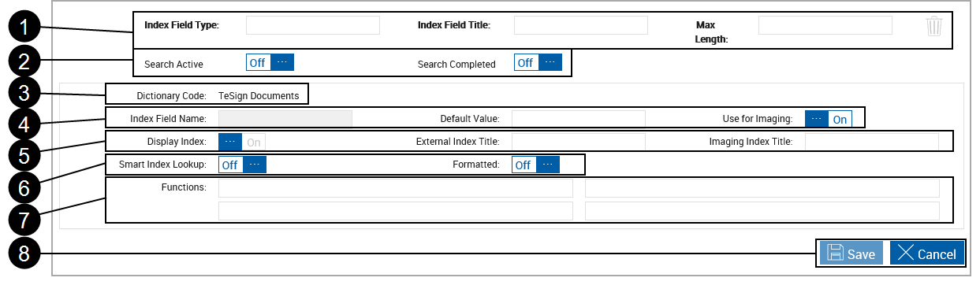Click the Index Field Type input box
Screen dimensions: 980x285
(x=313, y=25)
